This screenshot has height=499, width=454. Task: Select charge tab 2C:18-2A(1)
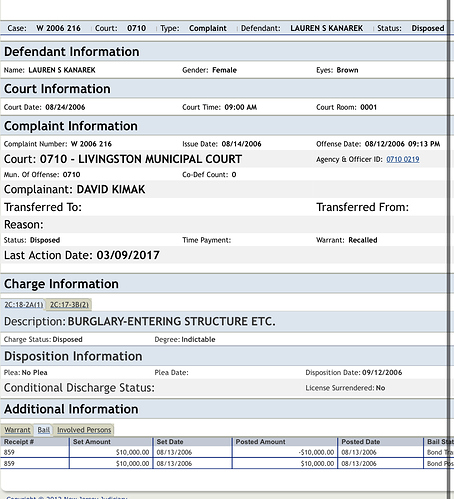pyautogui.click(x=24, y=305)
